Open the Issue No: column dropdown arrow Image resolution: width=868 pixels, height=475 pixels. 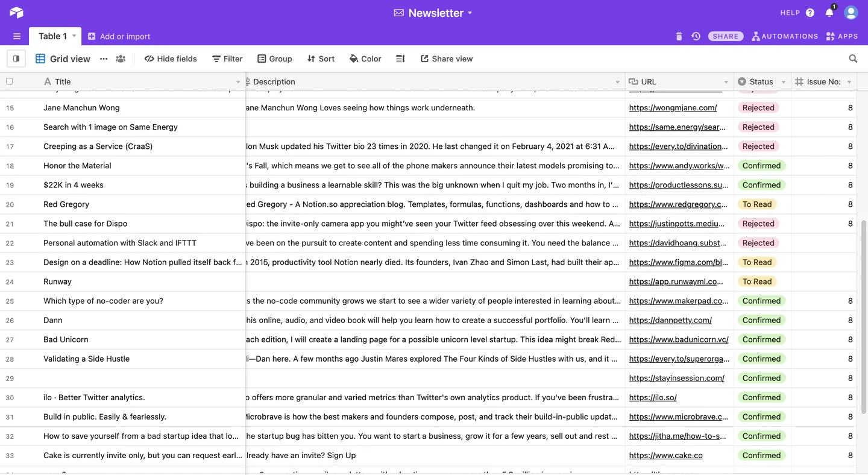point(849,82)
